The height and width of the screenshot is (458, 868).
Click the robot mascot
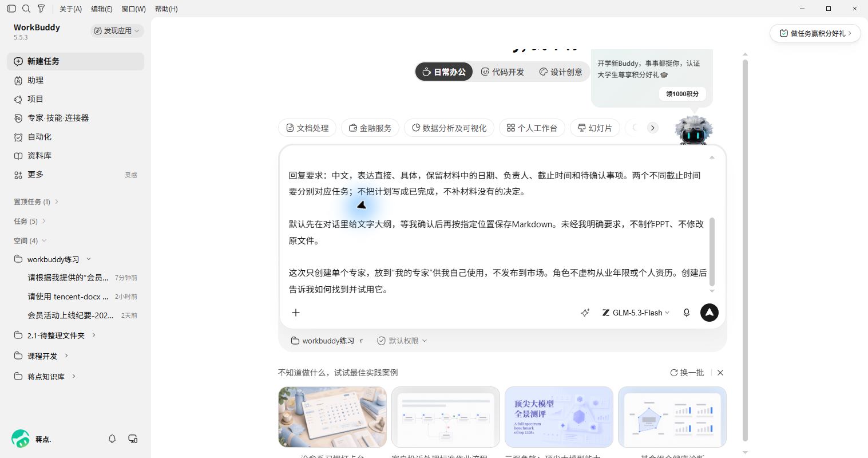(693, 131)
